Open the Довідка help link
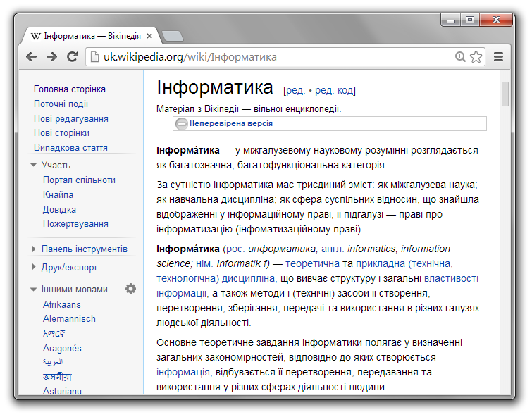The width and height of the screenshot is (532, 417). coord(59,210)
